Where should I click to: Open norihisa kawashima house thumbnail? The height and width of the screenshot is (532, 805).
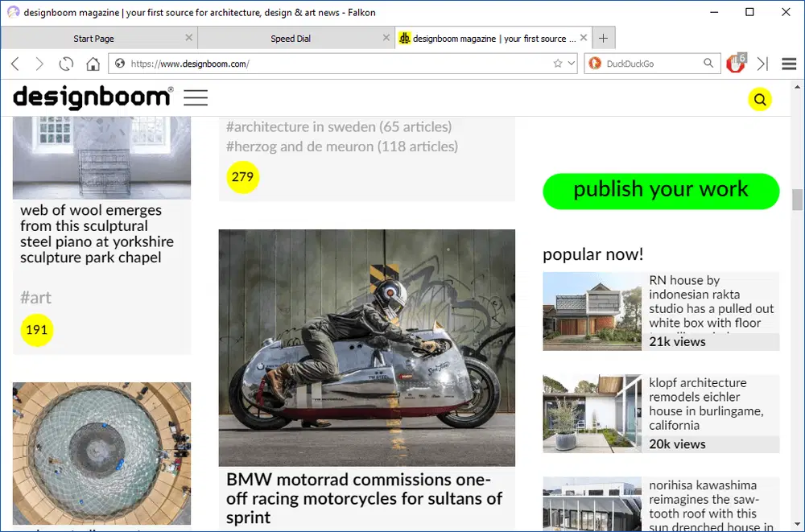[x=592, y=505]
